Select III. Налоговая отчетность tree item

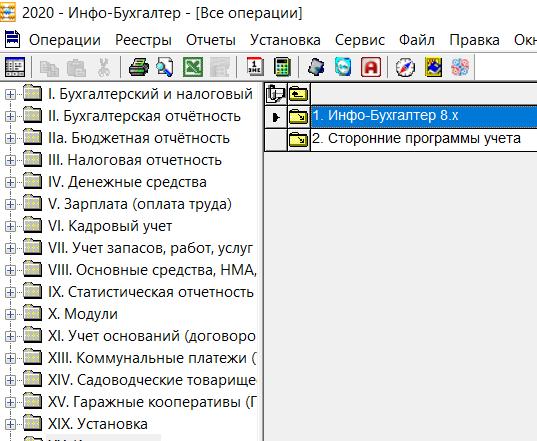coord(135,160)
